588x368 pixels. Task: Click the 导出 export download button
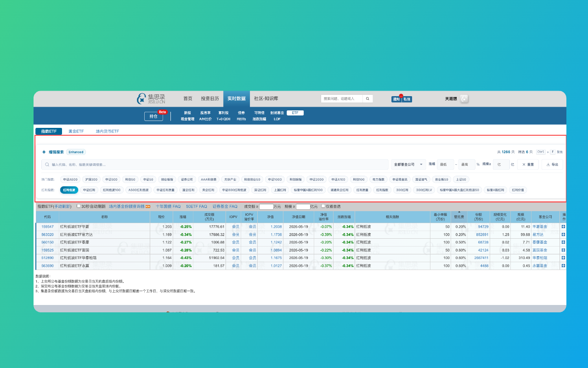click(x=552, y=164)
